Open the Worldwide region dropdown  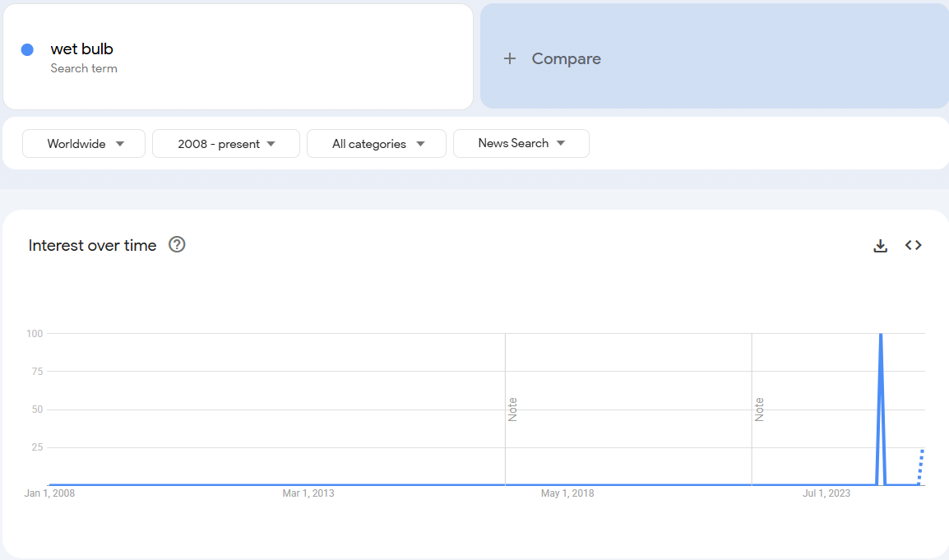click(x=84, y=143)
